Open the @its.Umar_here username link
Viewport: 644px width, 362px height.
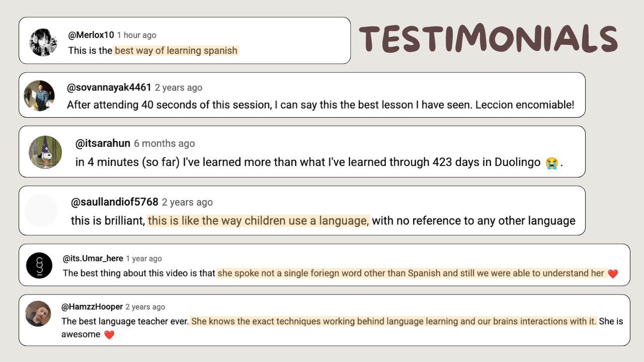(93, 258)
